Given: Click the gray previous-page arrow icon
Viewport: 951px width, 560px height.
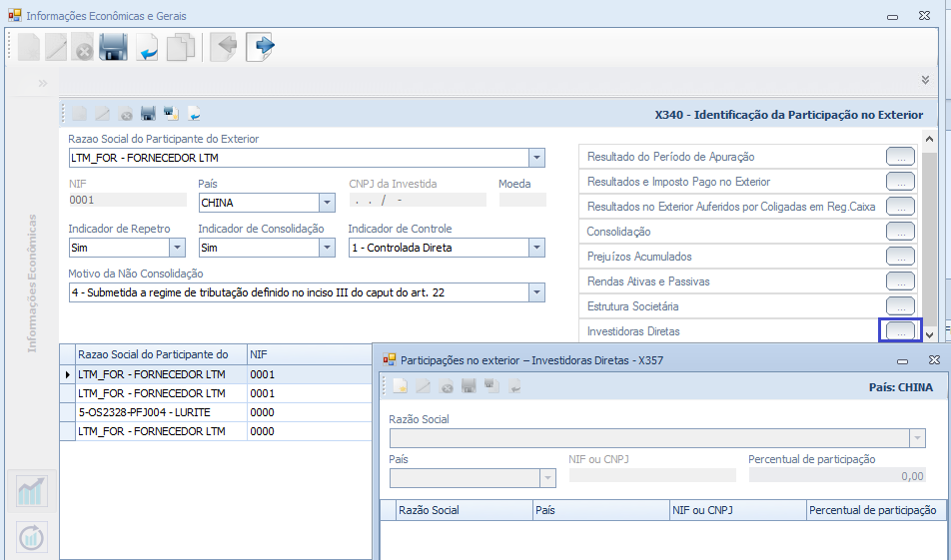Looking at the screenshot, I should pos(223,48).
